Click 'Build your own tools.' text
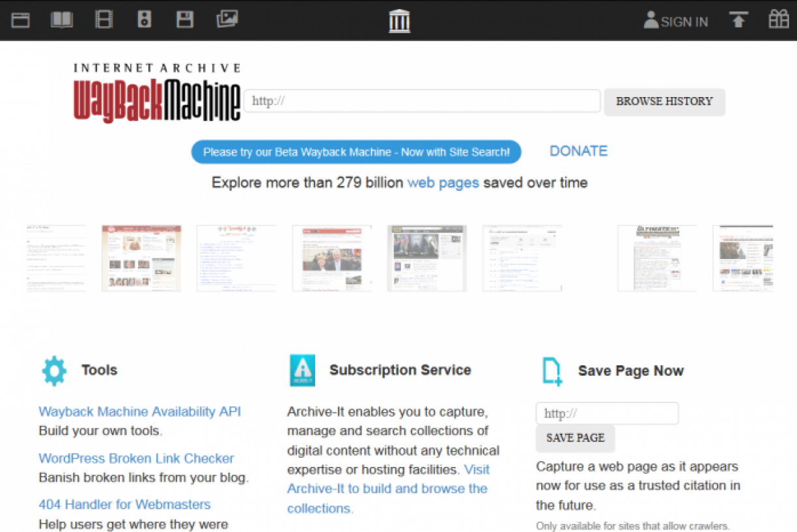The width and height of the screenshot is (797, 532). click(100, 431)
